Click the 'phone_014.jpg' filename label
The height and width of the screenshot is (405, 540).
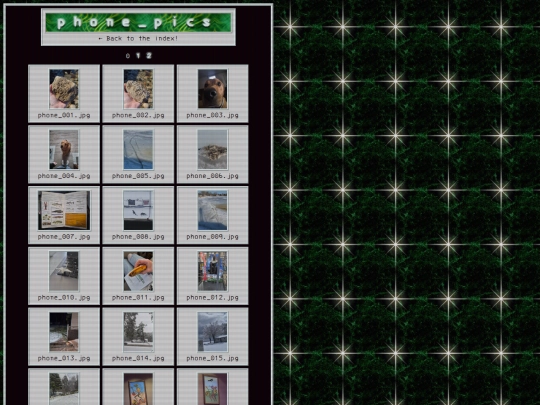tap(138, 359)
